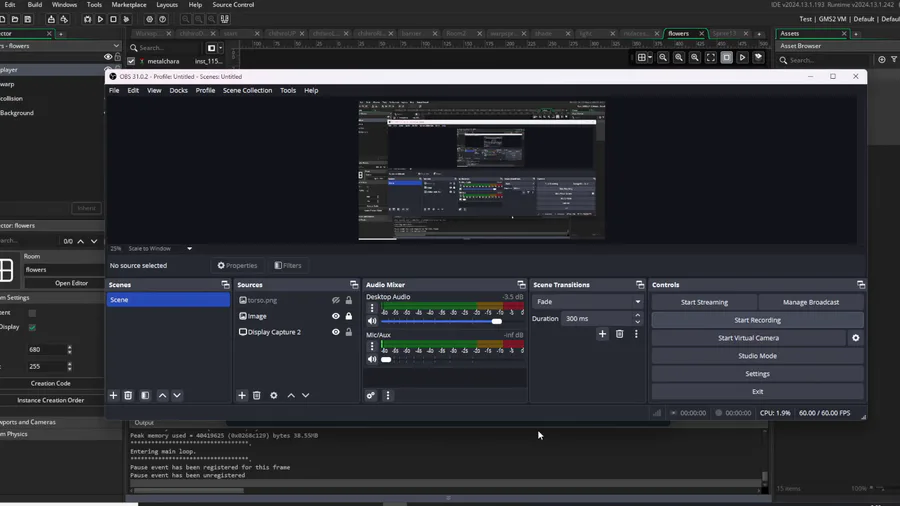Open Desktop Audio three-dot options
This screenshot has width=900, height=506.
coord(372,308)
